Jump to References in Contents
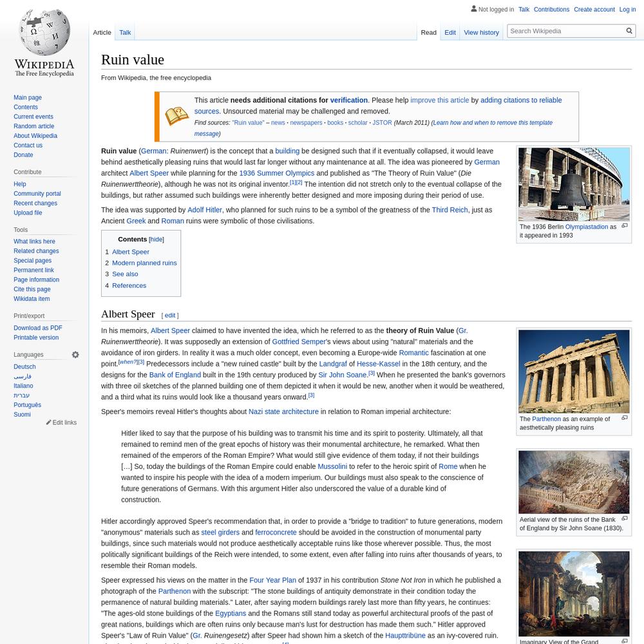 [x=129, y=285]
